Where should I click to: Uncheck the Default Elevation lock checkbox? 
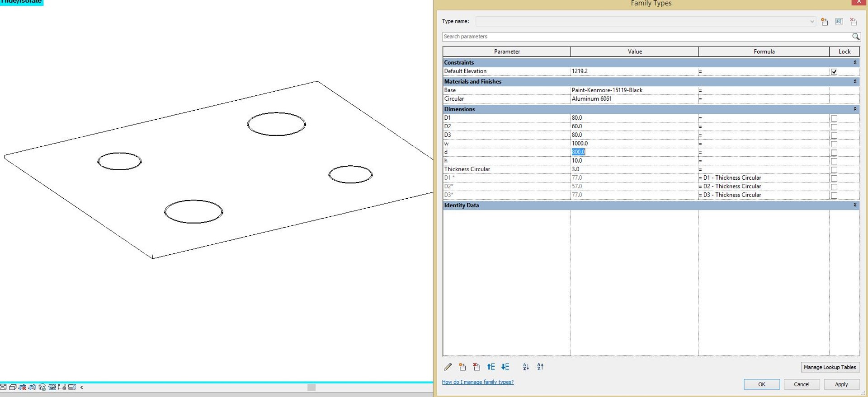point(834,71)
